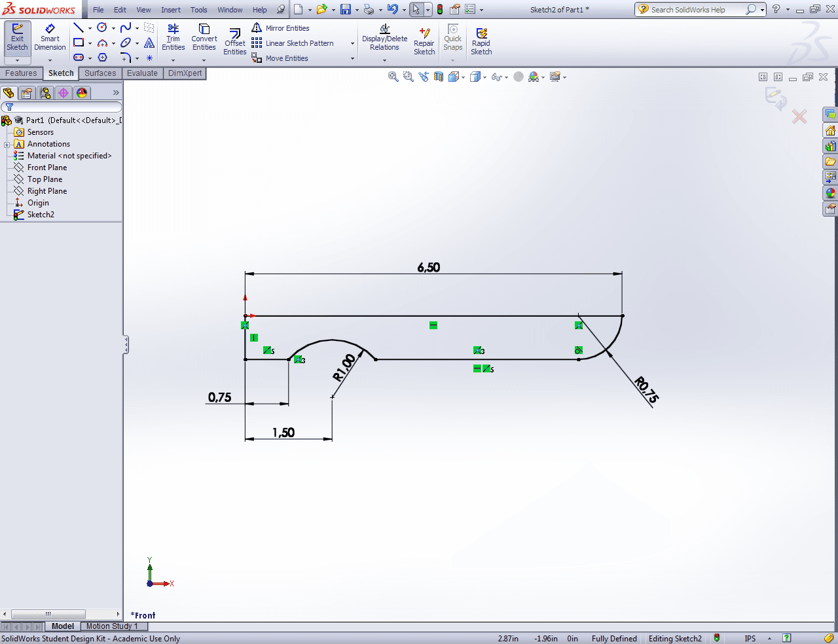
Task: Open the PropertyManager tab
Action: tap(27, 93)
